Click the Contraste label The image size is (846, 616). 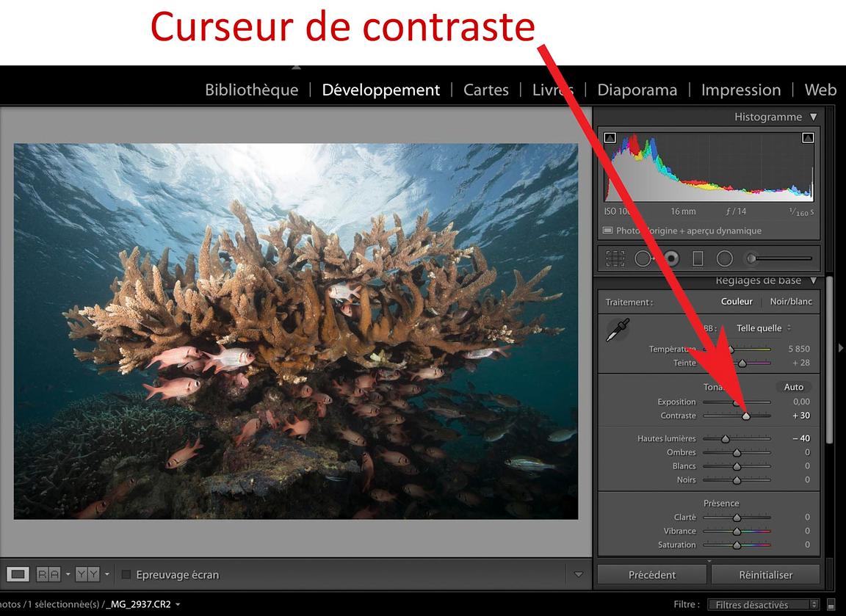(679, 416)
